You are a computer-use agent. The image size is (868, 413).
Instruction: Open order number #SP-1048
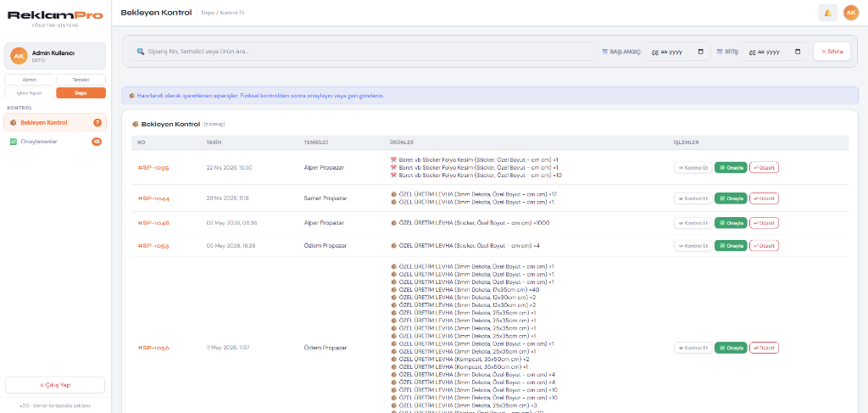click(x=153, y=223)
